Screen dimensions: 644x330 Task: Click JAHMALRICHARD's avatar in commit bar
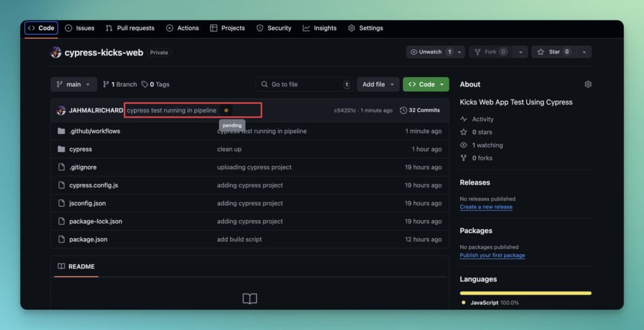(61, 110)
